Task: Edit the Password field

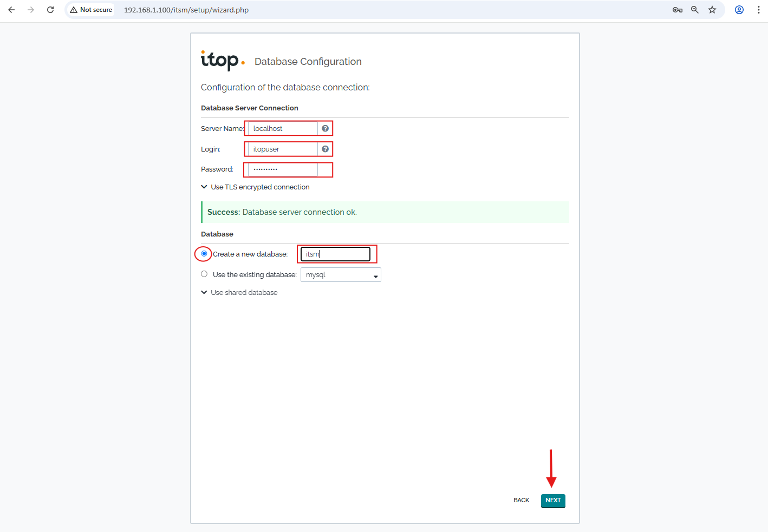Action: point(283,169)
